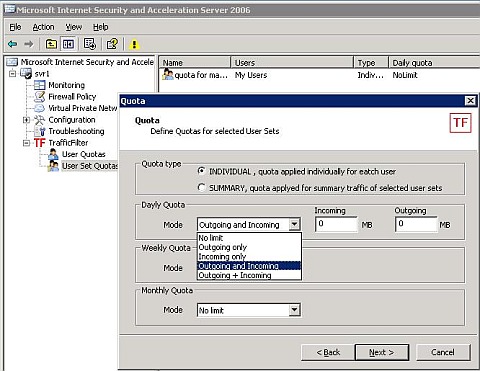The image size is (480, 371).
Task: Open the Action menu
Action: [x=43, y=27]
